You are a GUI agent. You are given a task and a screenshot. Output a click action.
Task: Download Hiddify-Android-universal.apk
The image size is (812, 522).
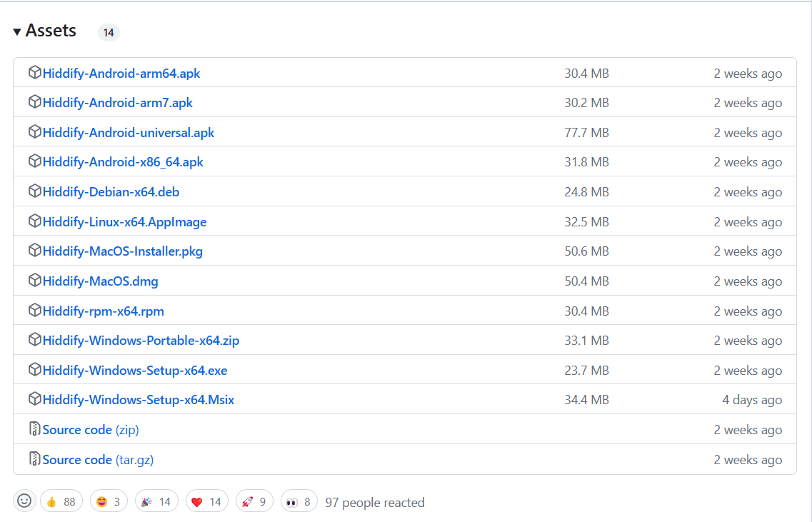tap(129, 133)
